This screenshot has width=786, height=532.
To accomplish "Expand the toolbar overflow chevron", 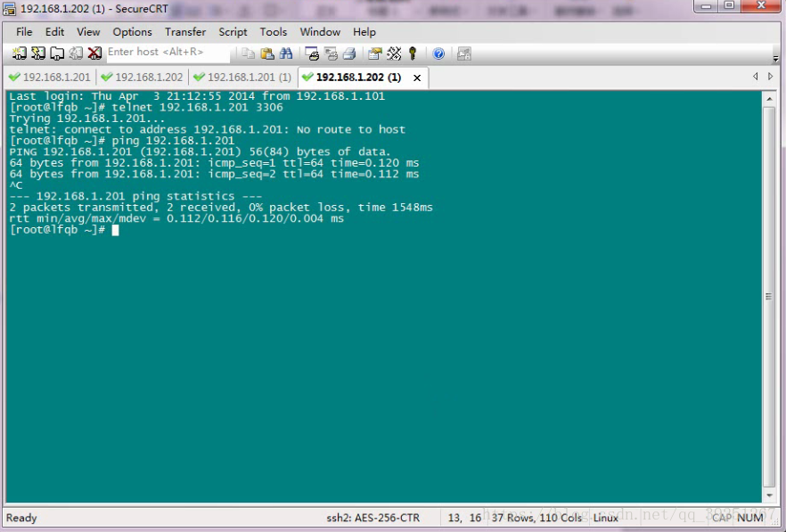I will [x=775, y=59].
